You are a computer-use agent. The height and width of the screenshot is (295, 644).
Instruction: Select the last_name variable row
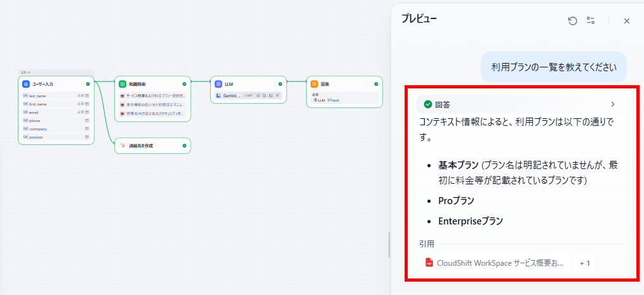(57, 96)
